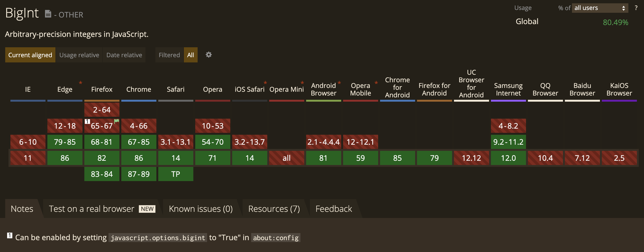644x252 pixels.
Task: Click the asterisk next to Edge
Action: pyautogui.click(x=81, y=83)
